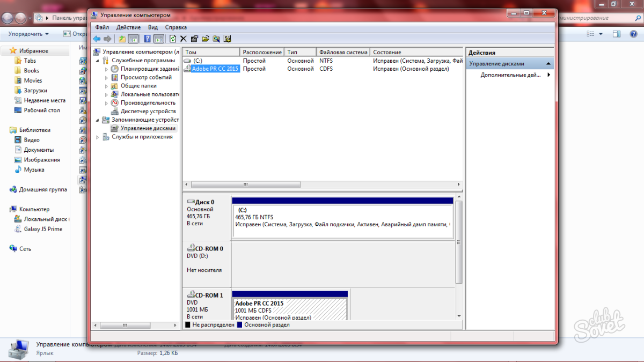Open Properties via the toolbar icon
The height and width of the screenshot is (362, 644).
click(x=194, y=39)
